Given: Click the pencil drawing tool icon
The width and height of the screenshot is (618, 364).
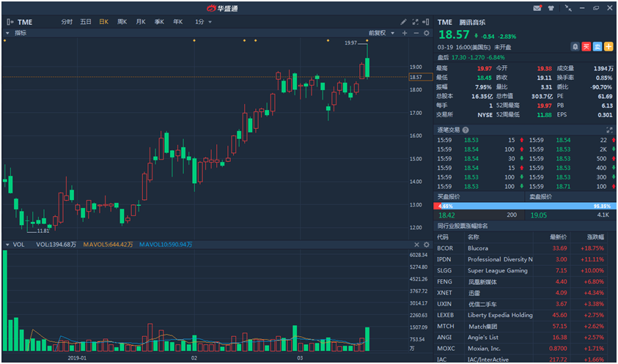Looking at the screenshot, I should click(x=403, y=22).
